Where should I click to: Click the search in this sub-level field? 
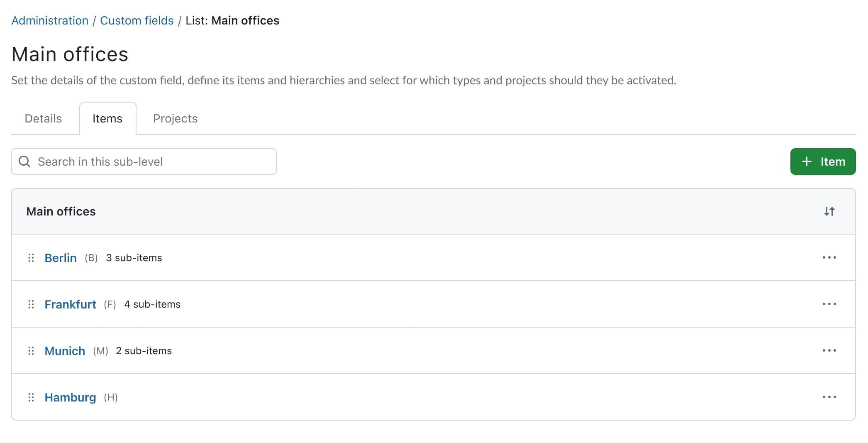(x=145, y=162)
